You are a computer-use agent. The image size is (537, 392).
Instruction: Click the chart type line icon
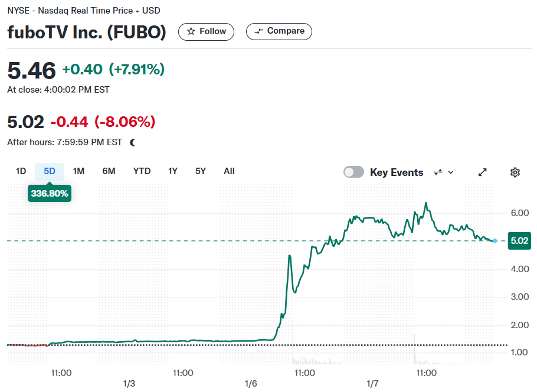tap(438, 172)
